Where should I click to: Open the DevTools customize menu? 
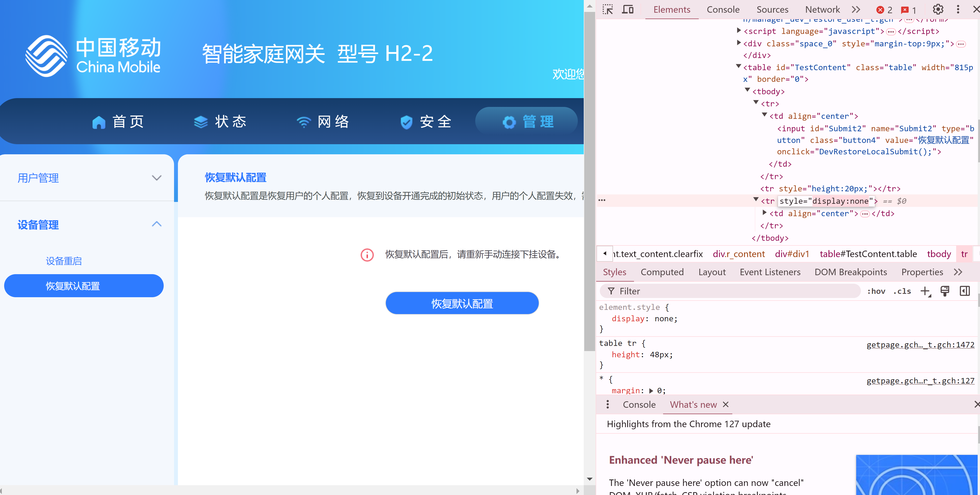[x=958, y=9]
